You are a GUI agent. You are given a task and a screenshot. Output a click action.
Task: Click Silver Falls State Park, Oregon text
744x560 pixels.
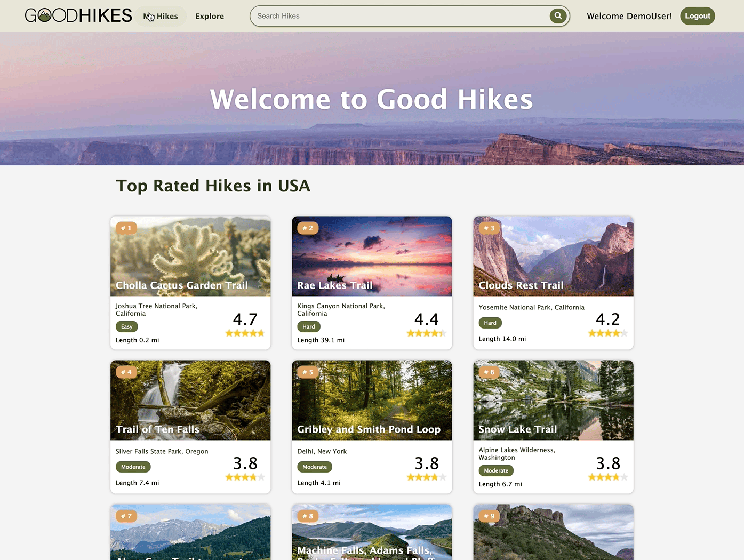pos(162,451)
